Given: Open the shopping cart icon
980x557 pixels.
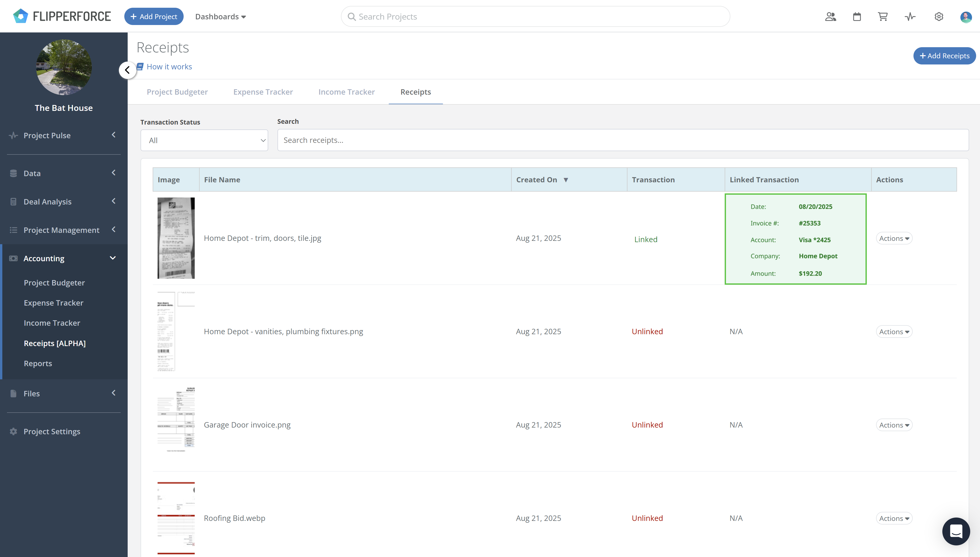Looking at the screenshot, I should (883, 17).
